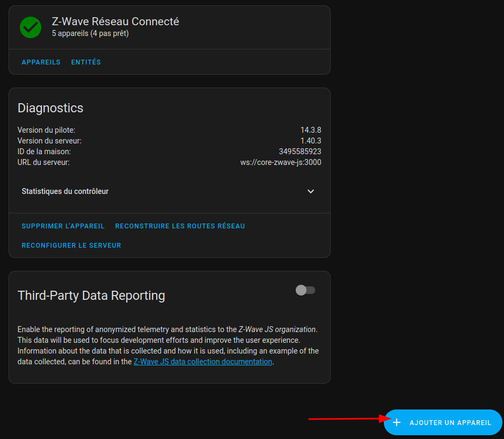504x439 pixels.
Task: Click the Diagnostics heading
Action: pos(50,108)
